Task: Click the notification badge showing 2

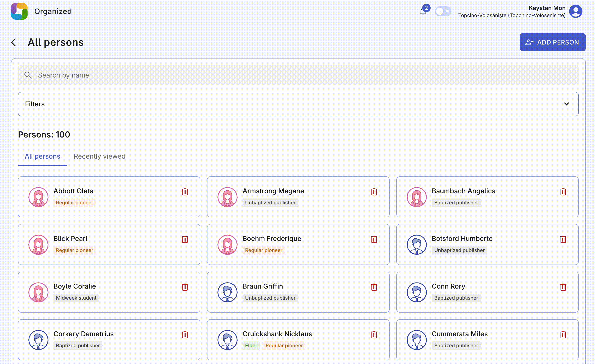Action: (x=426, y=8)
